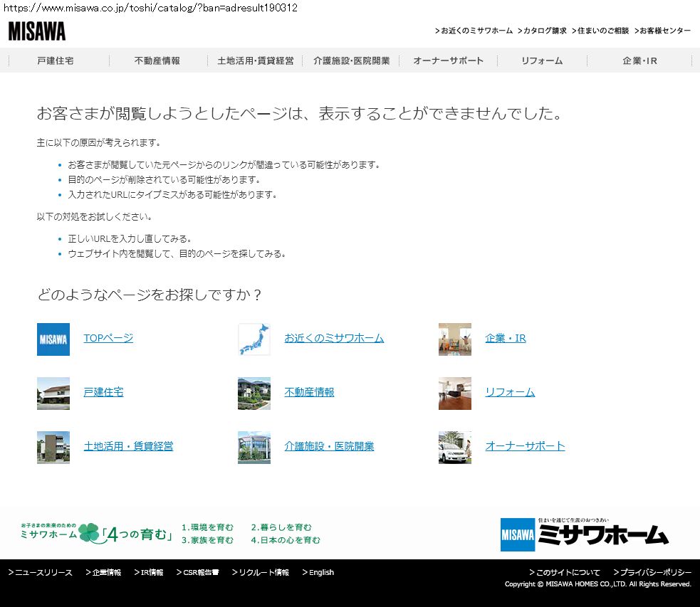Select オーナーサポート in the navigation bar
The height and width of the screenshot is (607, 700).
[449, 61]
